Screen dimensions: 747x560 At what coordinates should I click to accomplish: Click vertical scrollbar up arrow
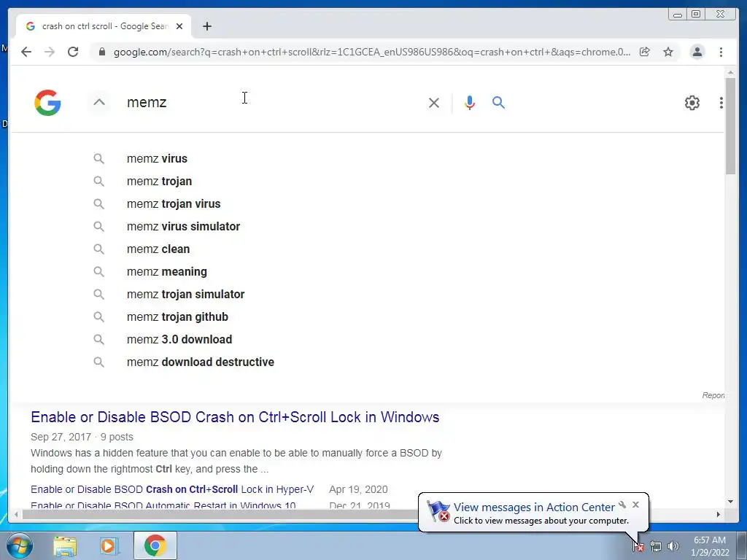click(730, 72)
